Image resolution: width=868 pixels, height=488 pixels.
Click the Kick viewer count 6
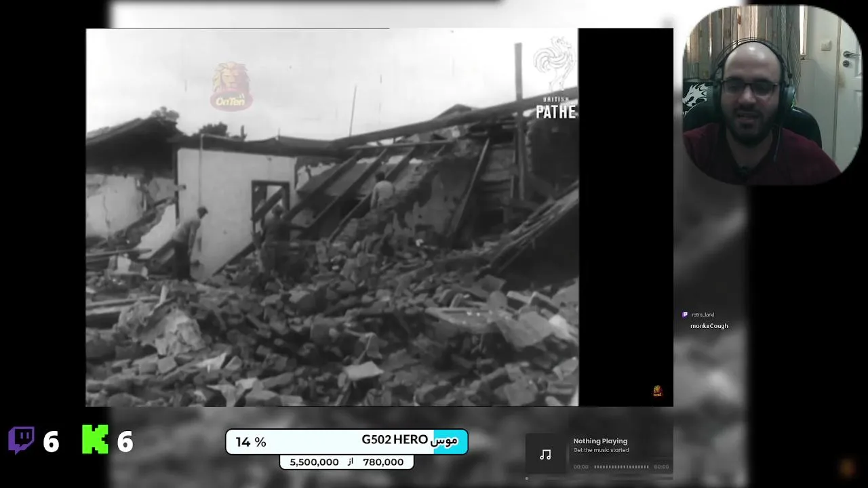point(125,443)
